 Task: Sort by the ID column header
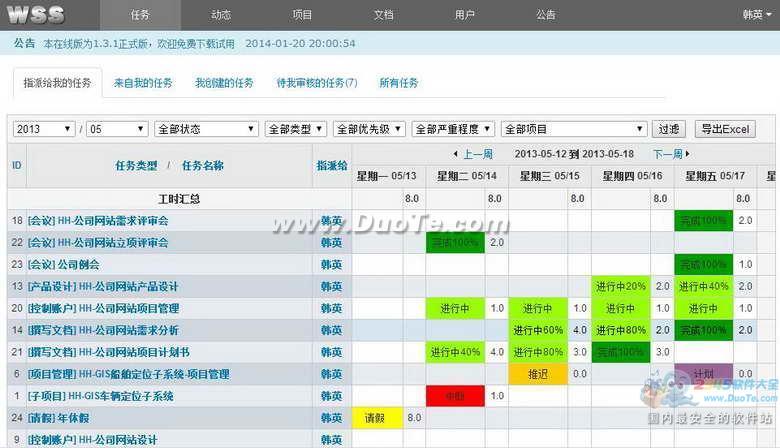(17, 166)
